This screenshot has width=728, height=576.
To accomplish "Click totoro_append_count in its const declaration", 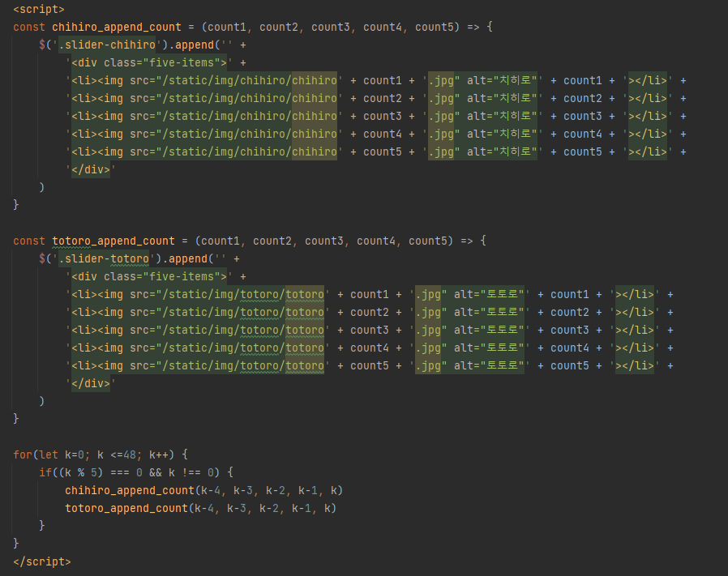I will click(x=113, y=241).
